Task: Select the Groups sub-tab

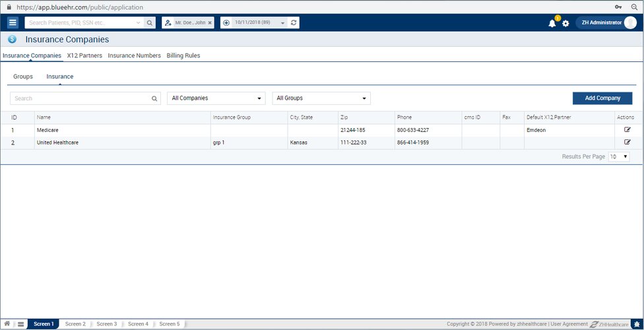Action: click(x=23, y=77)
